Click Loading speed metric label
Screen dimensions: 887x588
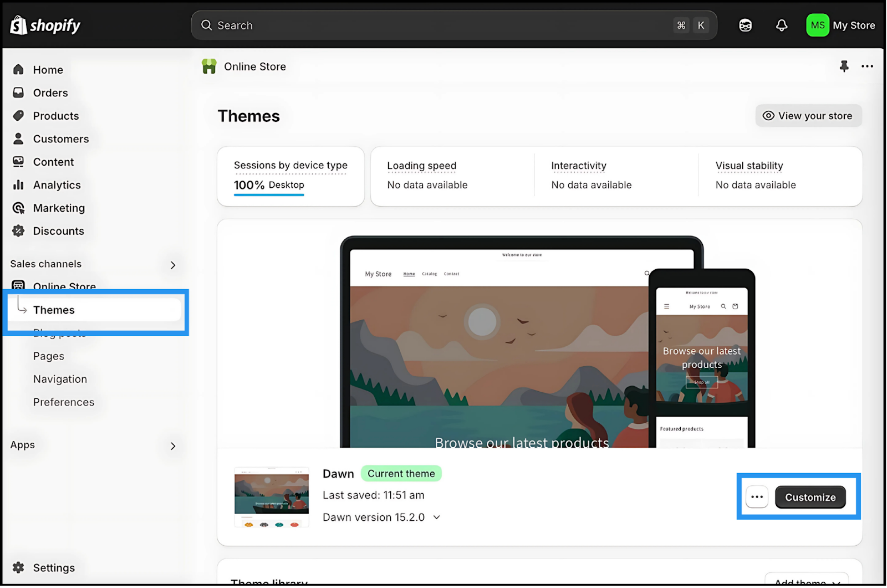pyautogui.click(x=422, y=165)
